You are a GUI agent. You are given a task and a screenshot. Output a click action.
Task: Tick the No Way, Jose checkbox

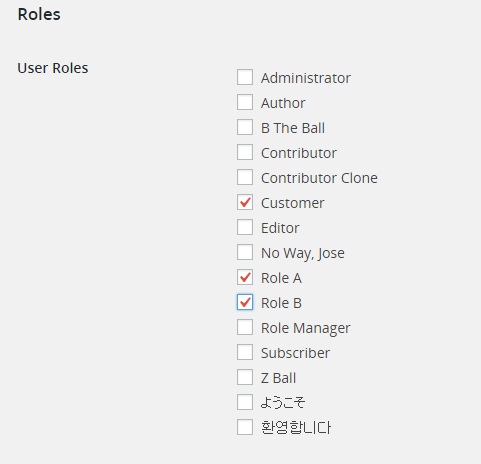pos(245,252)
